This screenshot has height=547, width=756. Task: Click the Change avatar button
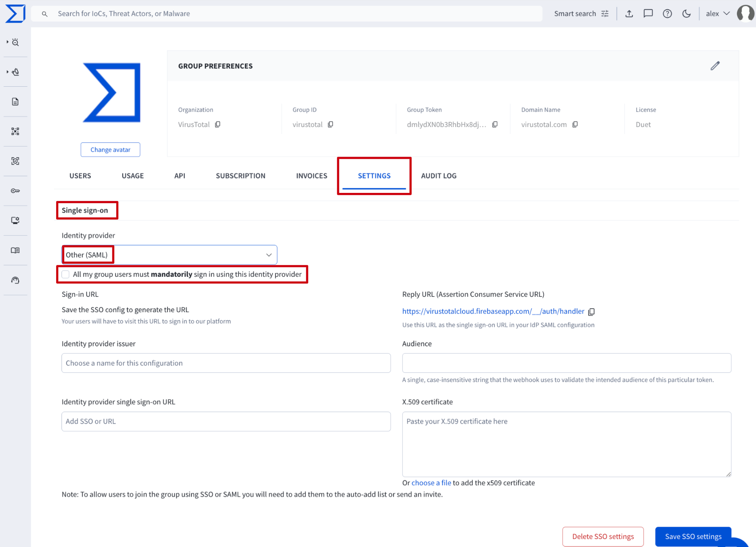pos(110,150)
